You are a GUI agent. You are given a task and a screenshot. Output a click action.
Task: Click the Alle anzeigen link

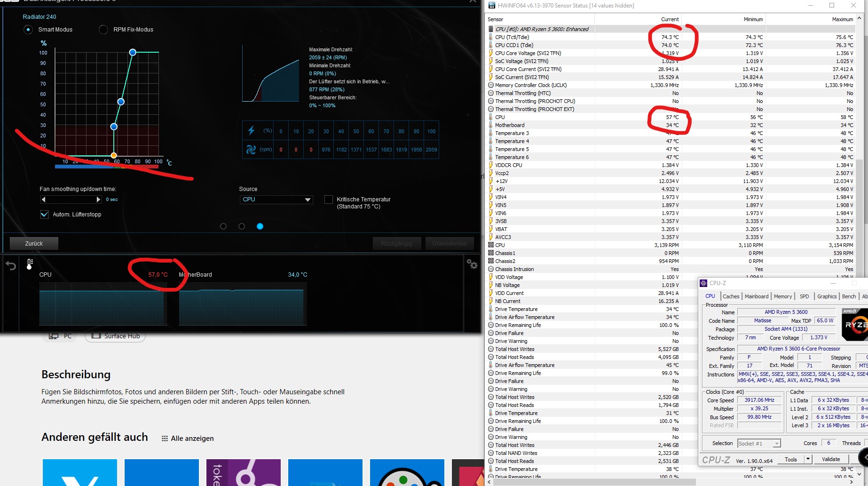[x=192, y=438]
